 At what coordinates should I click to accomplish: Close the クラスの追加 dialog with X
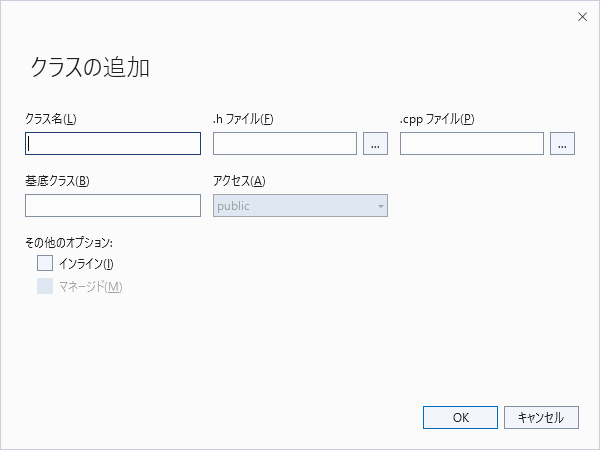[582, 17]
